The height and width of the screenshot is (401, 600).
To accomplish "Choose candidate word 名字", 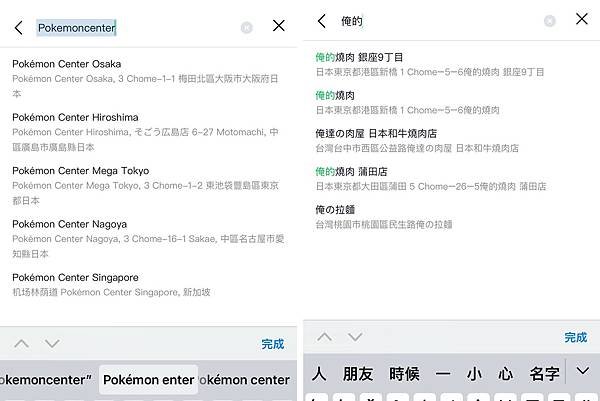I will tap(544, 373).
